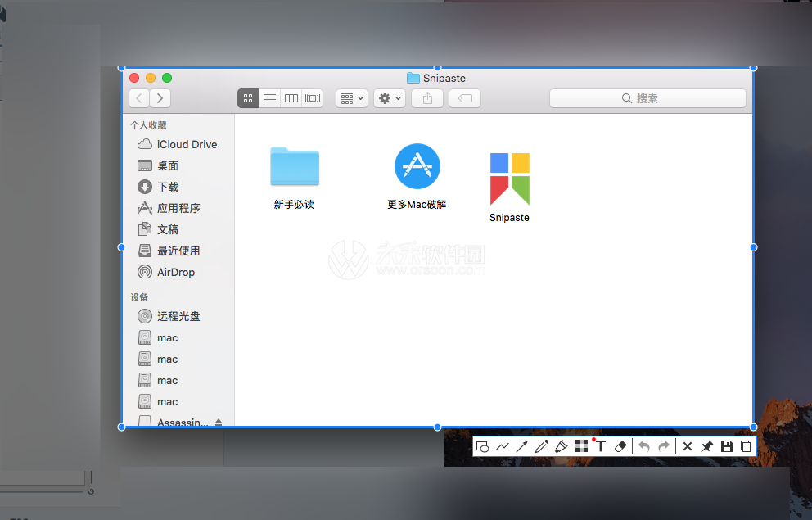Select the arrow annotation tool

click(x=522, y=446)
